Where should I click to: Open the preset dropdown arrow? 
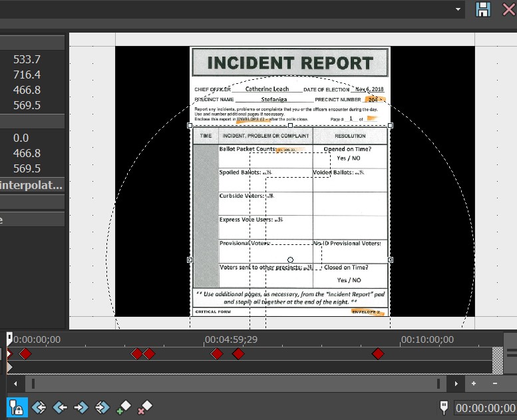click(458, 9)
